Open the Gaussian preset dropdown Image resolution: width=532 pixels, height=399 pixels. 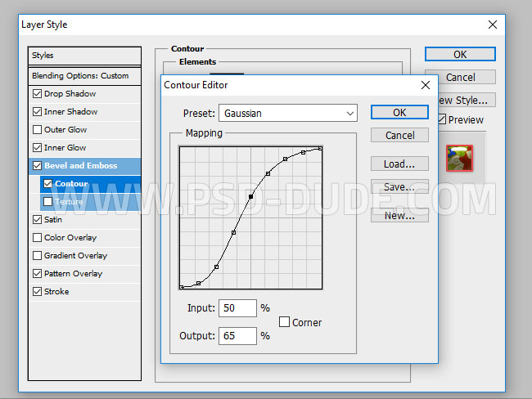[288, 113]
